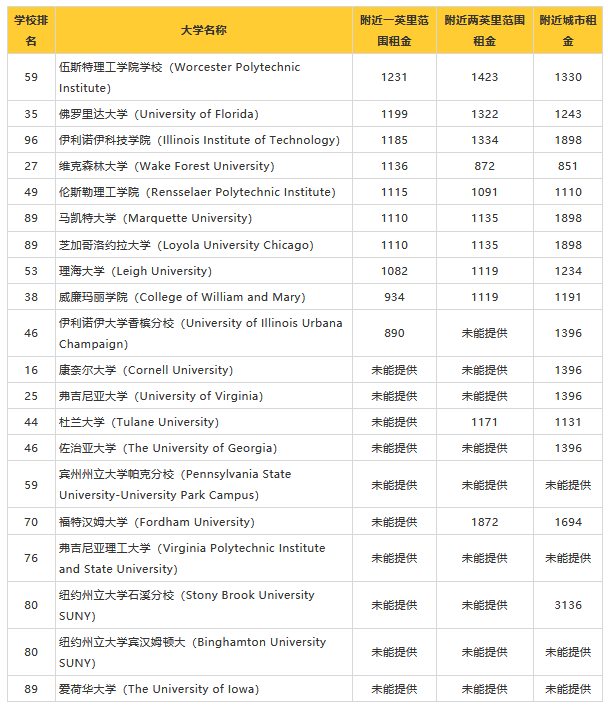This screenshot has width=608, height=711.
Task: Select Stony Brook University SUNY name
Action: (204, 605)
